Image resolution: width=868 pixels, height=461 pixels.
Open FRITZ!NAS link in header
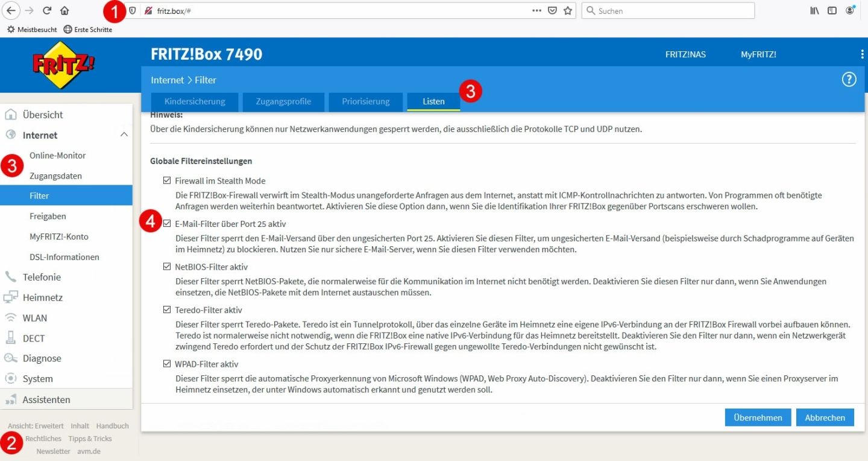[x=685, y=54]
